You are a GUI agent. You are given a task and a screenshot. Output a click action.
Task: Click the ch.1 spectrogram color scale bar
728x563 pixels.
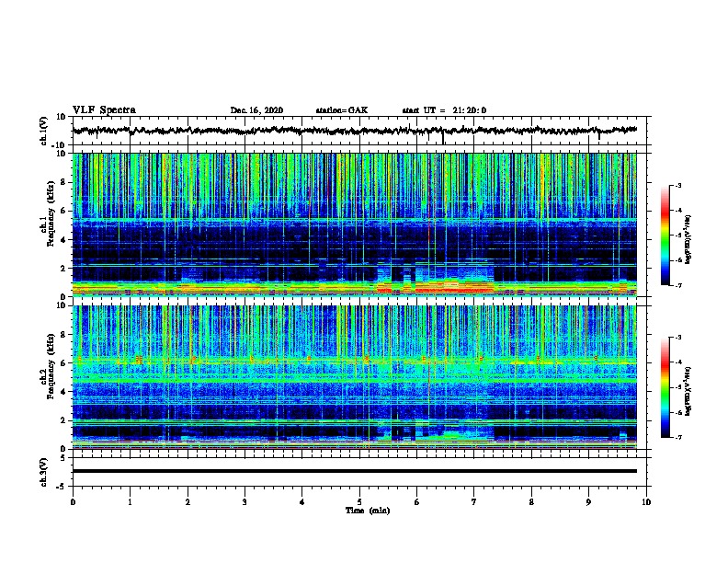click(x=665, y=236)
